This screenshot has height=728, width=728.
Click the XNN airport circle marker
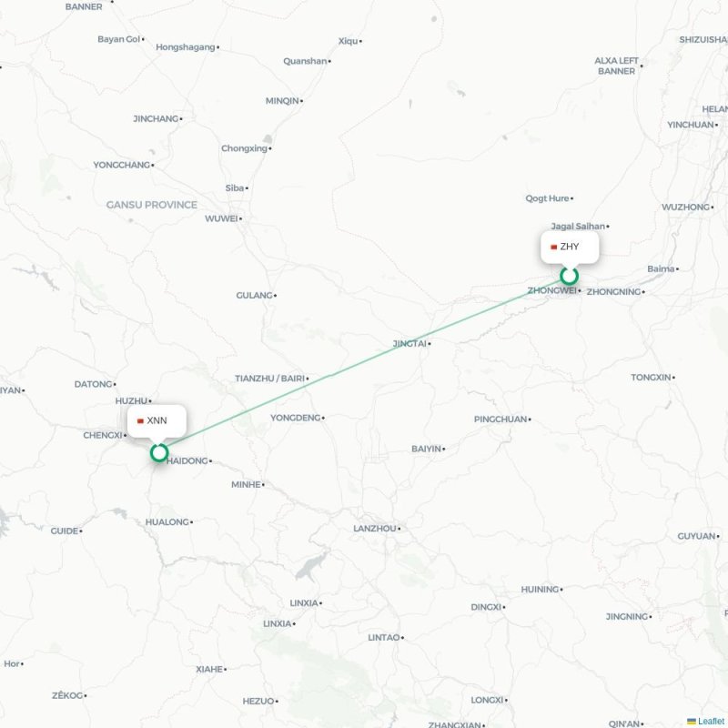pos(159,452)
